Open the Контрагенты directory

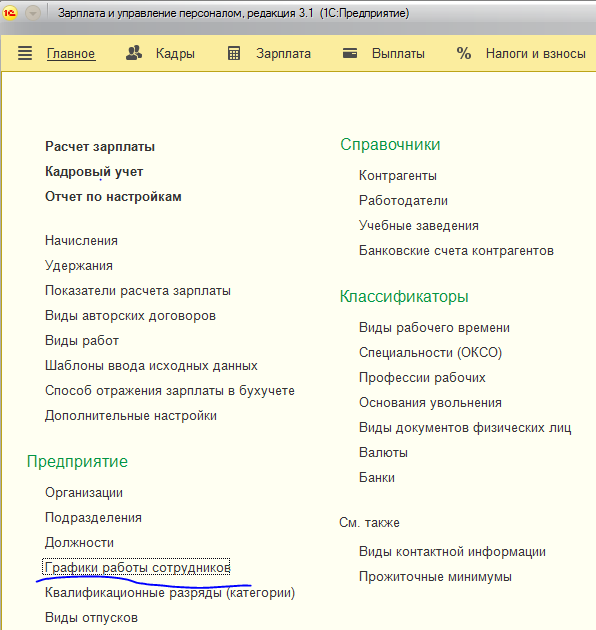click(x=398, y=176)
